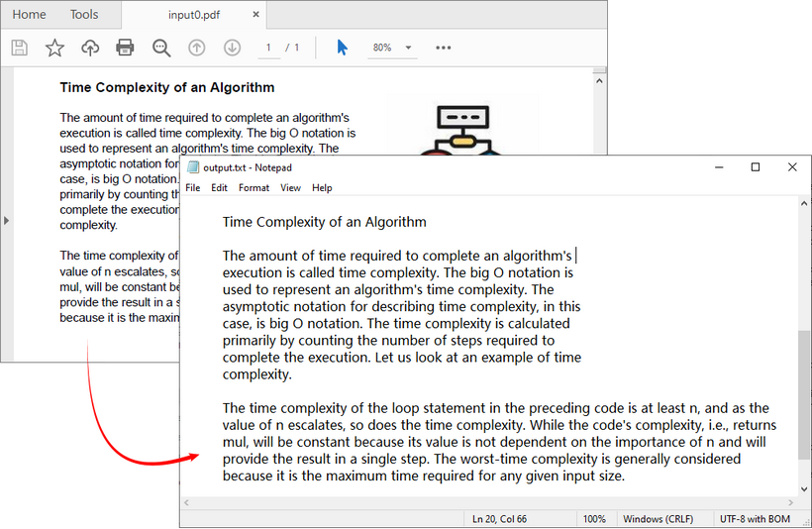Click PDF viewer scrollbar up arrow

click(x=600, y=81)
